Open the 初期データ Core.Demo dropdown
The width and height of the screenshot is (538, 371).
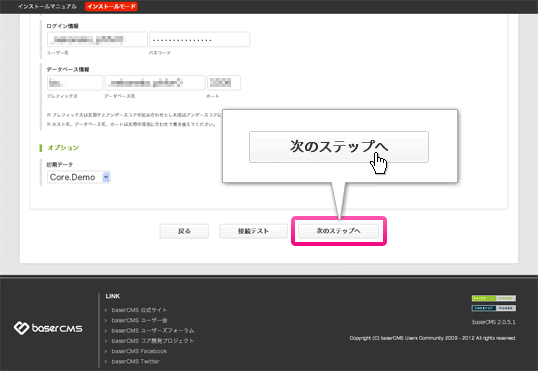click(x=79, y=177)
